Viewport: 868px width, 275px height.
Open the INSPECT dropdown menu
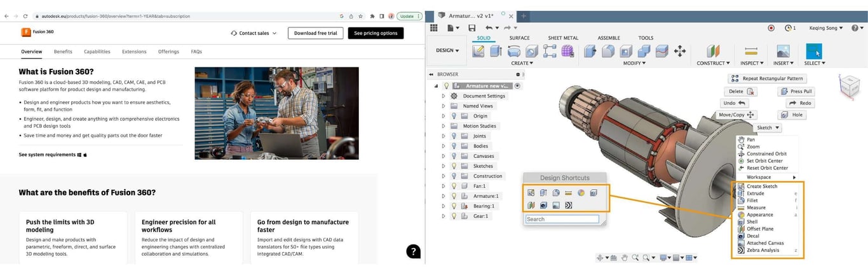click(x=753, y=63)
